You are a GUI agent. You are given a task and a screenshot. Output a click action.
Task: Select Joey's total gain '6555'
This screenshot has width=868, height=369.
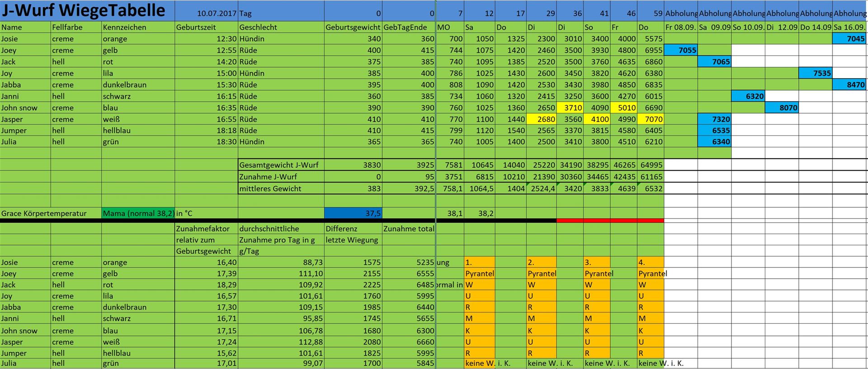[409, 274]
